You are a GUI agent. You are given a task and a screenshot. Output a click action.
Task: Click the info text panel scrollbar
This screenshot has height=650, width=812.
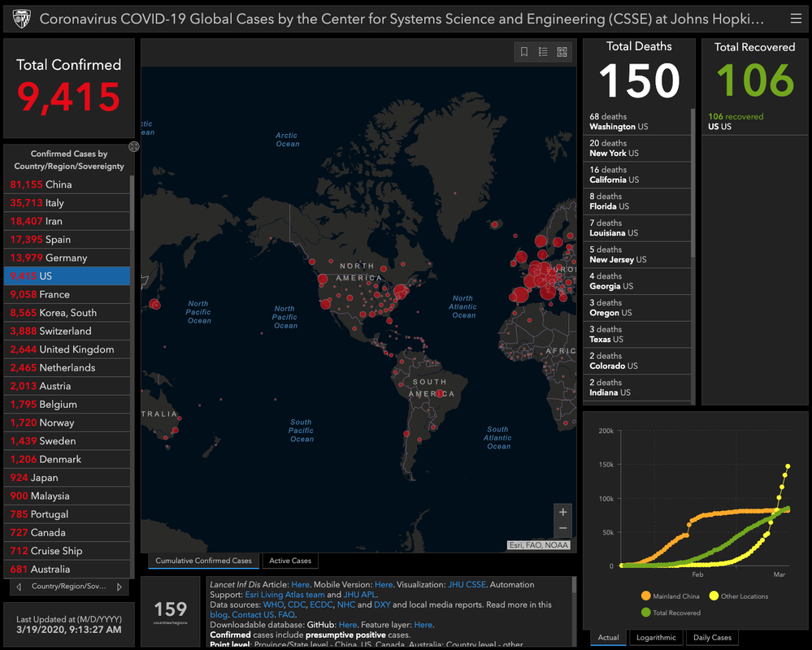click(x=574, y=585)
